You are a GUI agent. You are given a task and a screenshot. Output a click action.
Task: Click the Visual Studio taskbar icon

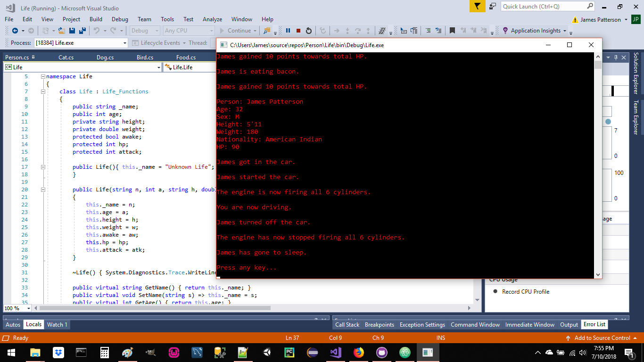(x=336, y=352)
